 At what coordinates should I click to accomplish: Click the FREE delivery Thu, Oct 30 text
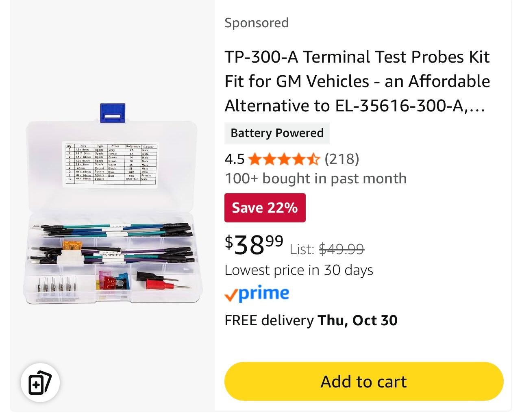click(x=311, y=320)
